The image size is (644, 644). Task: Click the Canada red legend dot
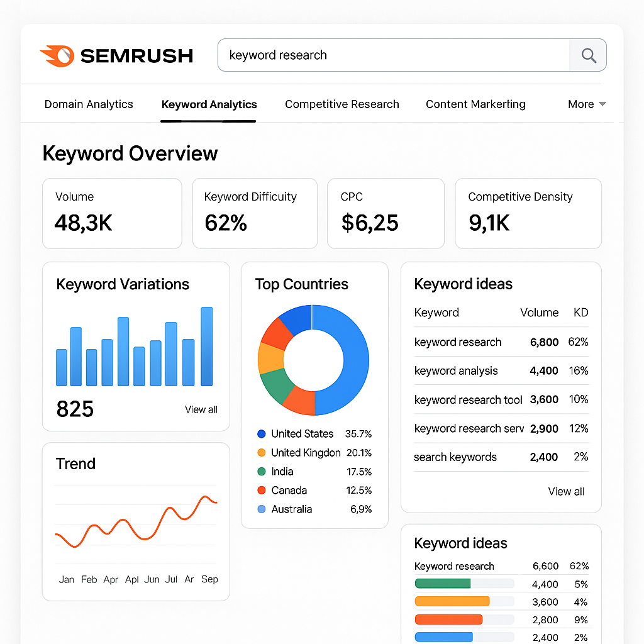261,491
